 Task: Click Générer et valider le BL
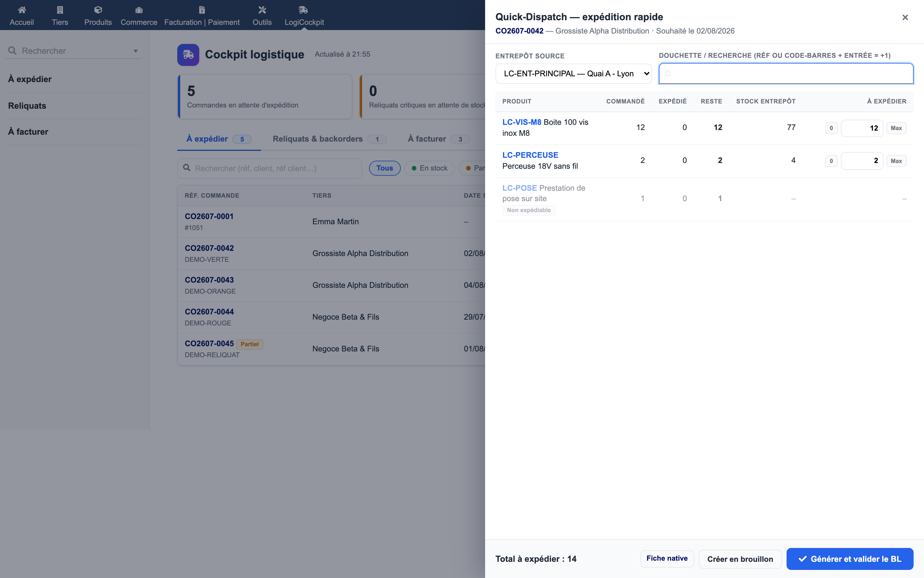pyautogui.click(x=850, y=559)
